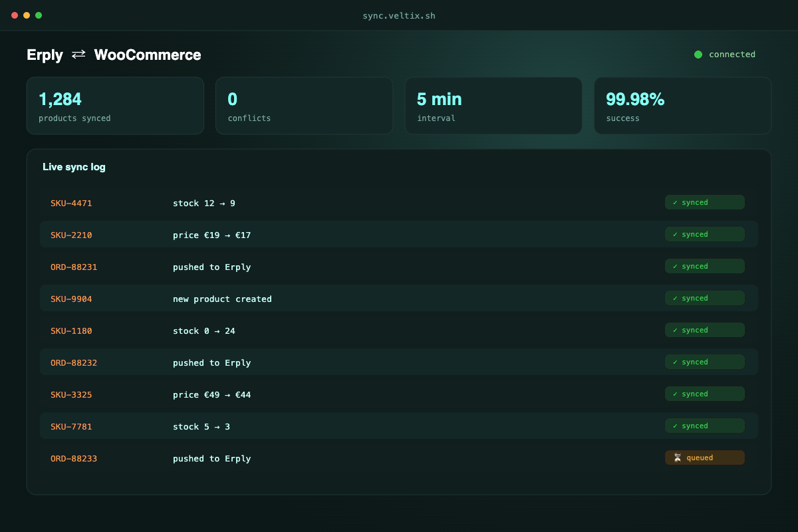
Task: Click the Live sync log heading
Action: tap(74, 167)
